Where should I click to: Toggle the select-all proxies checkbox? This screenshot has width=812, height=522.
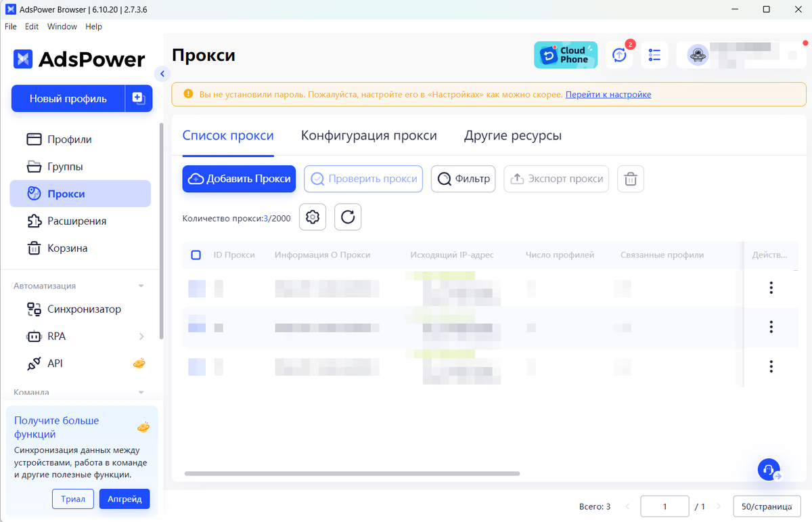click(x=196, y=255)
